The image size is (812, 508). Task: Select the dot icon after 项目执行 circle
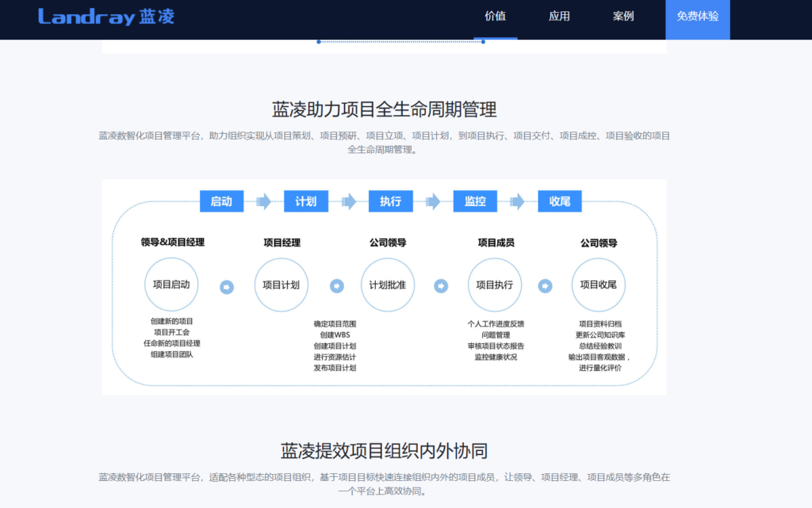click(x=546, y=287)
